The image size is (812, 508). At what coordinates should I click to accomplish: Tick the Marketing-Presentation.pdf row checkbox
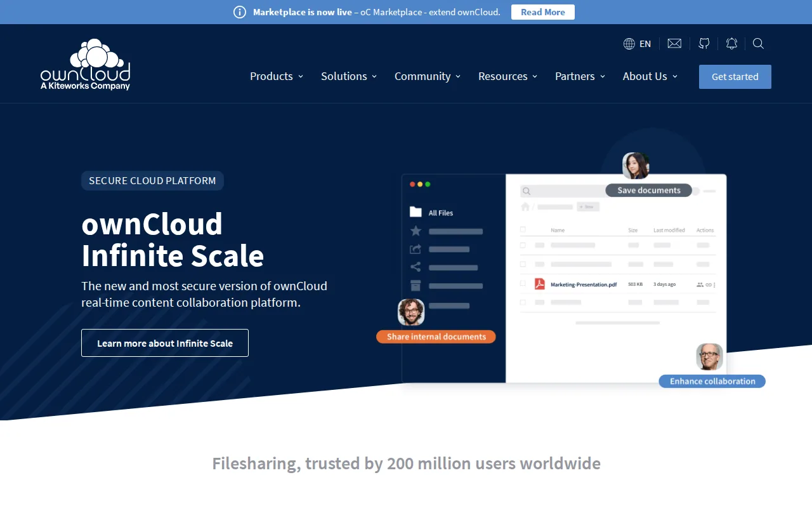coord(523,284)
